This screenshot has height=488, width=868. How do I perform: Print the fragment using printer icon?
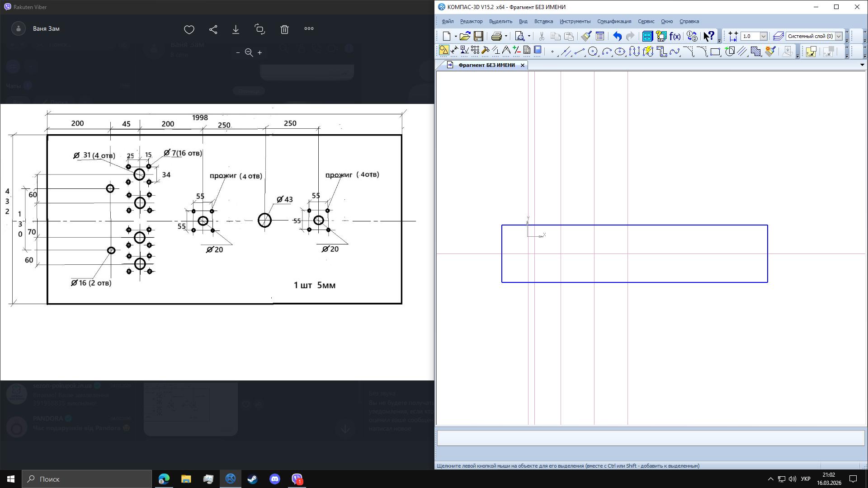click(496, 36)
